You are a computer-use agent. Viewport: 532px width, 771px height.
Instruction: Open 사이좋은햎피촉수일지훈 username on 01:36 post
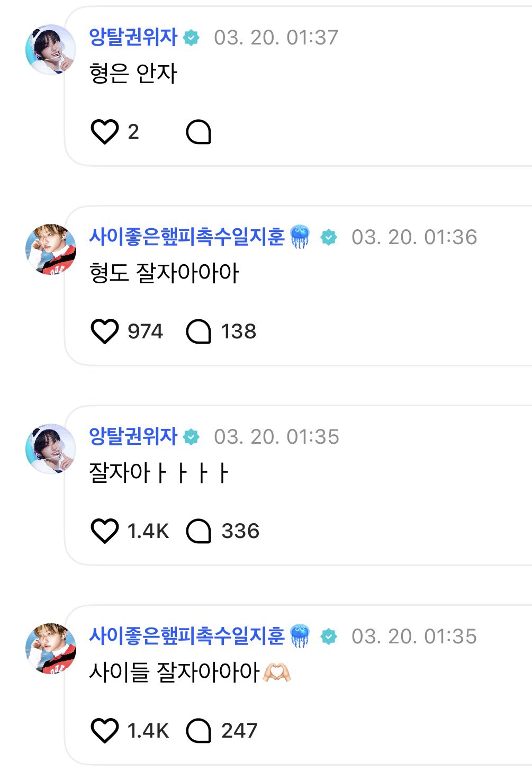click(x=187, y=237)
